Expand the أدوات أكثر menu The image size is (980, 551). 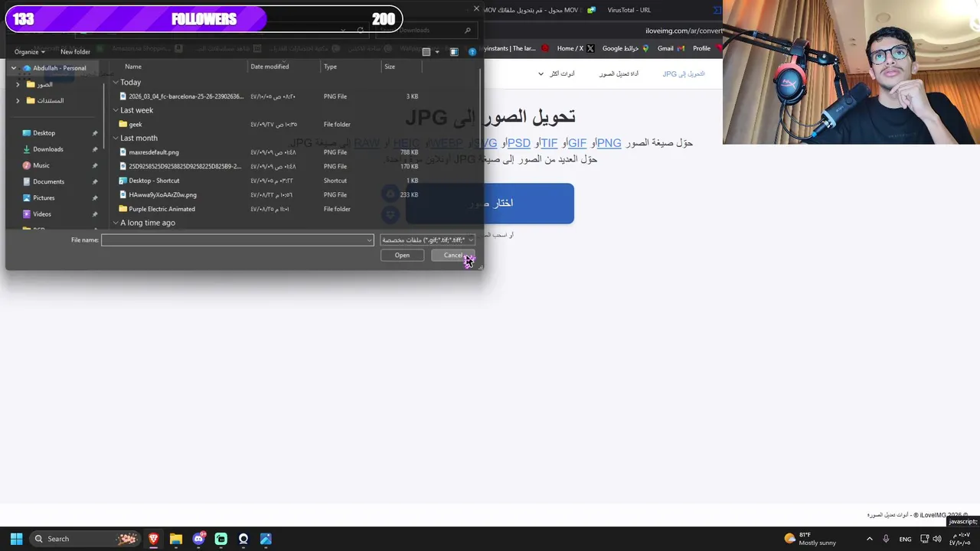557,73
